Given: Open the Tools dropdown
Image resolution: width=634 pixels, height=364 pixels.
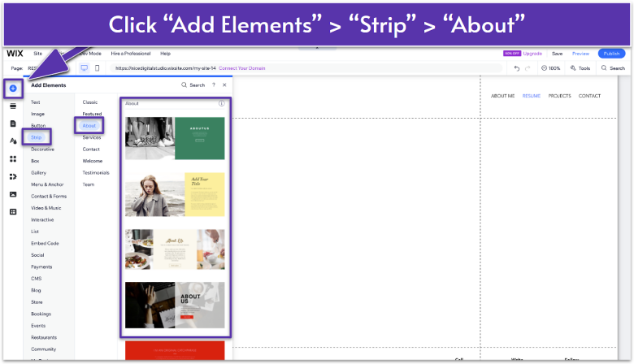Looking at the screenshot, I should (580, 68).
